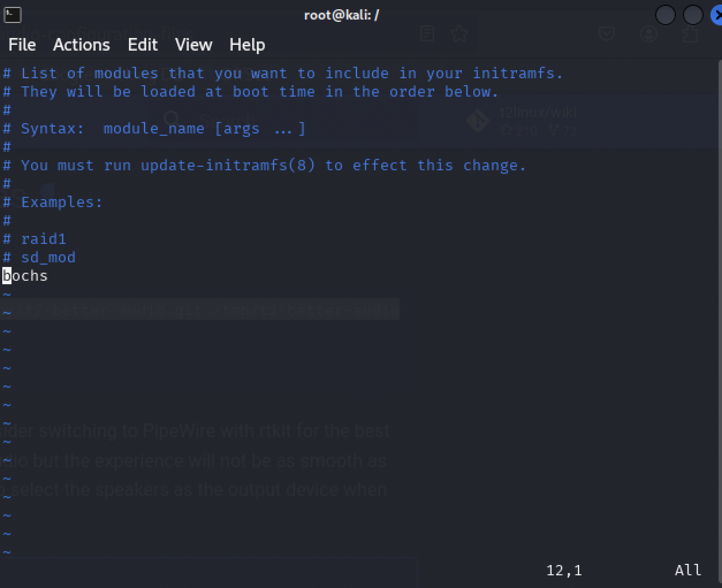The width and height of the screenshot is (722, 588).
Task: Click the raid1 example text
Action: pyautogui.click(x=44, y=239)
